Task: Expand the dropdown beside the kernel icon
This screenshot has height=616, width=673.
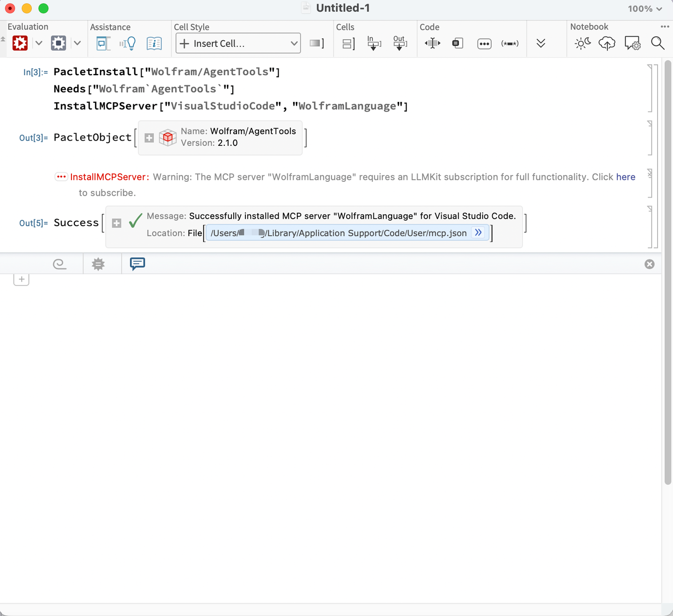Action: pos(77,43)
